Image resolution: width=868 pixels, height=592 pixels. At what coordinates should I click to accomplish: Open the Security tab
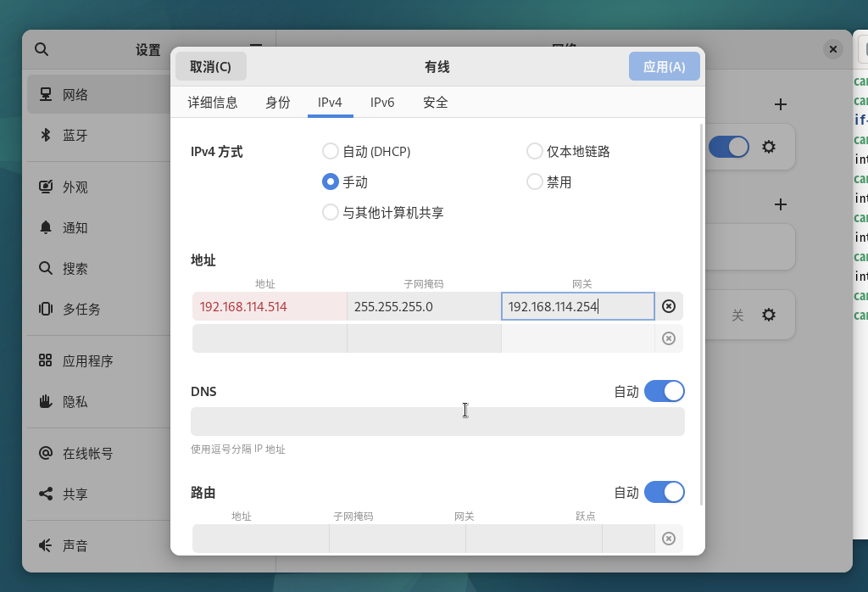(435, 103)
